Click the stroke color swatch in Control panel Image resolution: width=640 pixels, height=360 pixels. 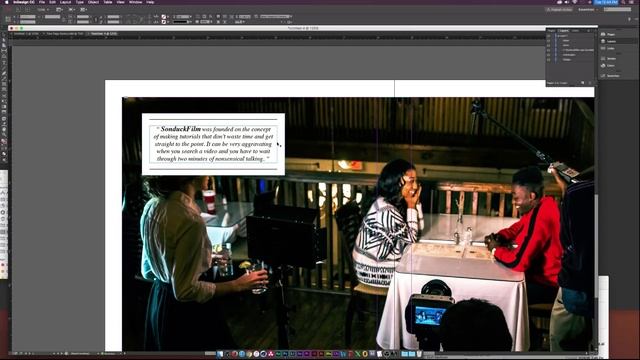coord(163,22)
